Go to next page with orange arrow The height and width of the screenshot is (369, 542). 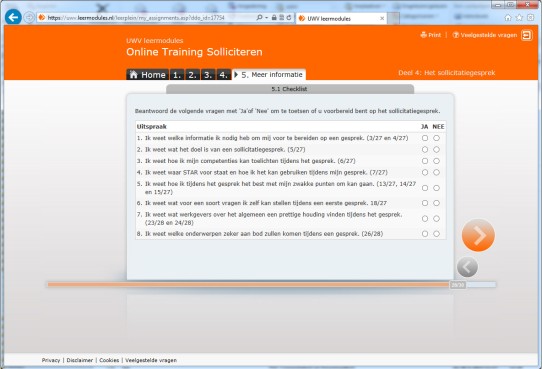click(x=478, y=235)
